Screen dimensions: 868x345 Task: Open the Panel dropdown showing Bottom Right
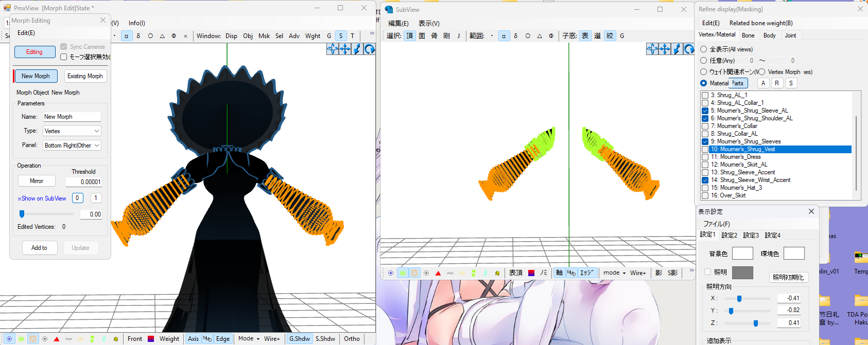(x=72, y=146)
